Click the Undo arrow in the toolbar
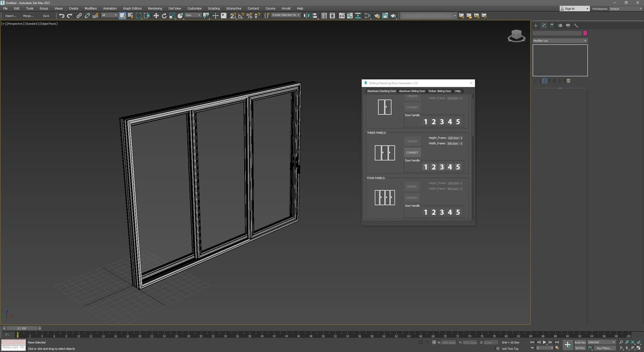The width and height of the screenshot is (644, 352). click(x=62, y=16)
